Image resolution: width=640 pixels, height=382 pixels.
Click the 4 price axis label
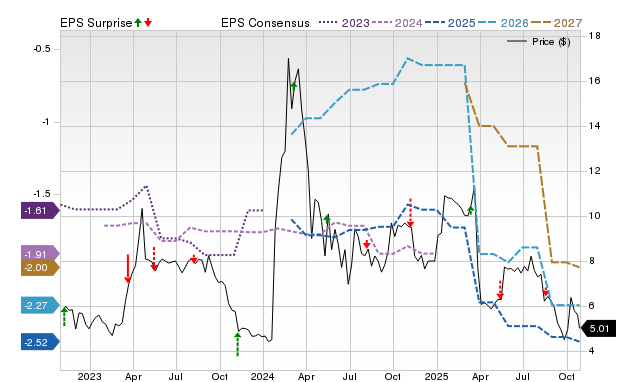click(591, 351)
